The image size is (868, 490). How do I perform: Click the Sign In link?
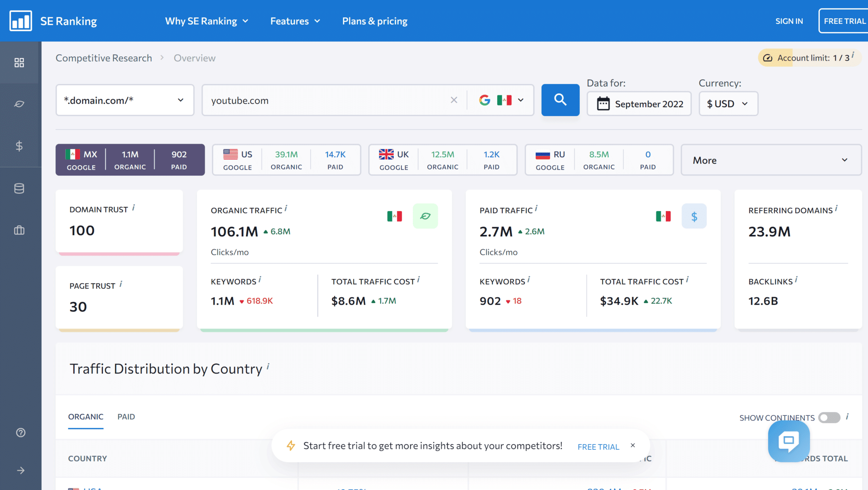(x=789, y=21)
